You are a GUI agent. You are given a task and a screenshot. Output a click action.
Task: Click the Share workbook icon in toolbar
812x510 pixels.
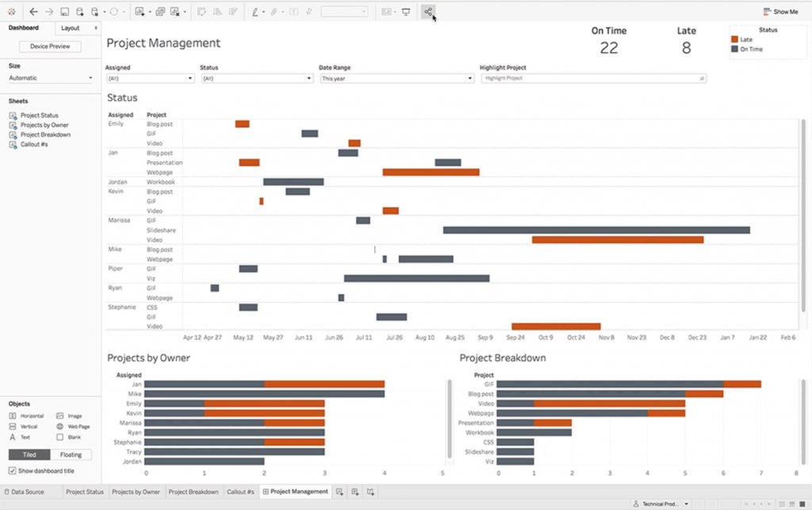point(428,12)
